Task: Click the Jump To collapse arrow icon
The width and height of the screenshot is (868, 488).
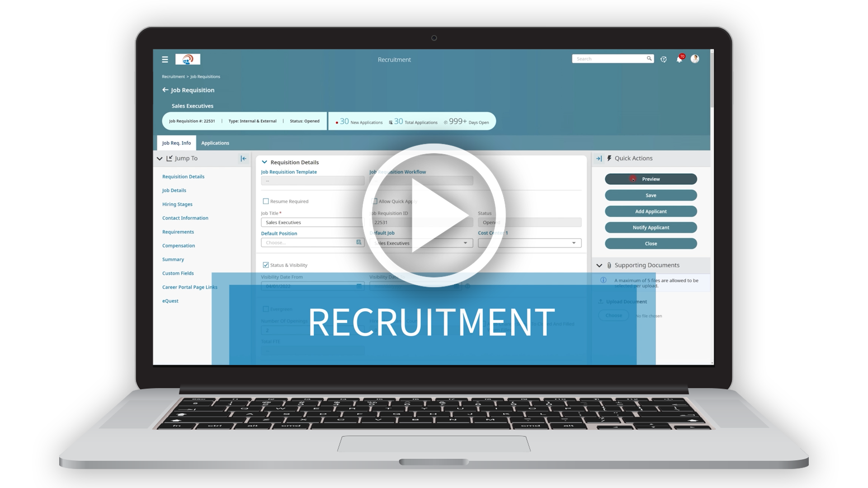Action: pos(243,158)
